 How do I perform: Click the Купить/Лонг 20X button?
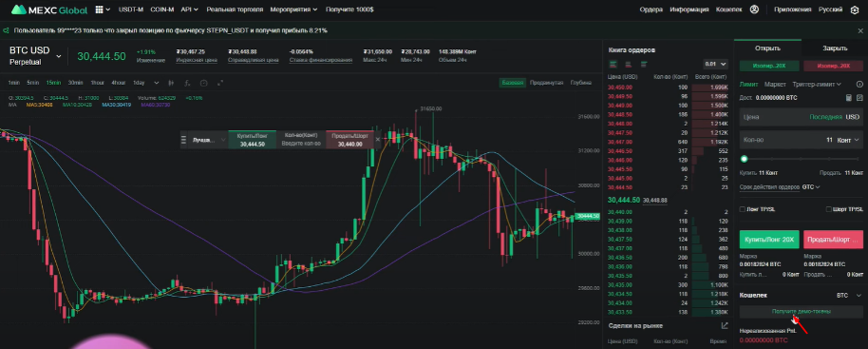pyautogui.click(x=769, y=240)
